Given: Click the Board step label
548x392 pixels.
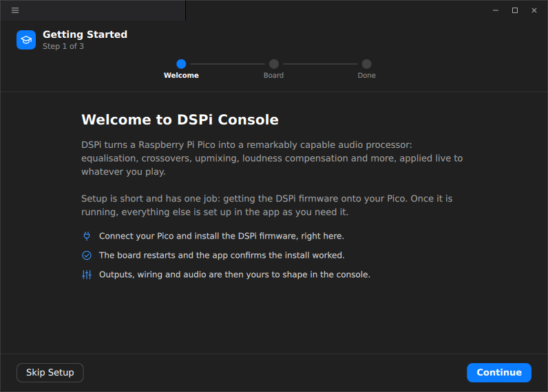Looking at the screenshot, I should pos(273,76).
